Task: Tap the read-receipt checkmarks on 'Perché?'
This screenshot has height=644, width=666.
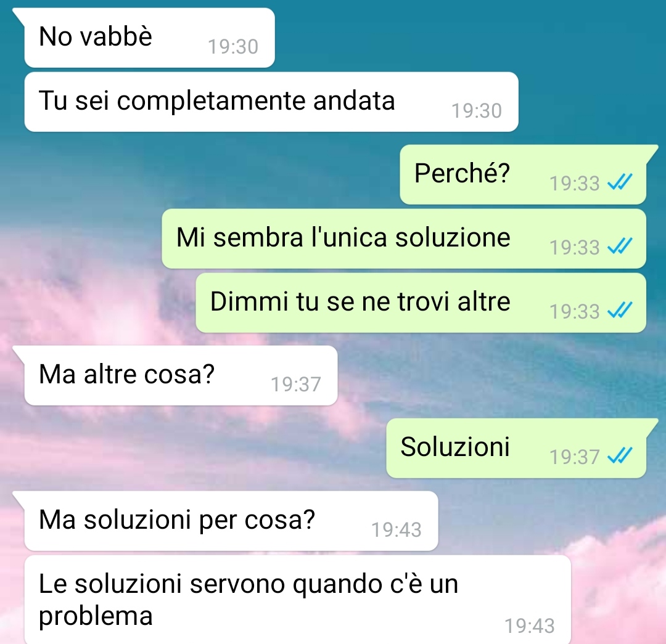Action: click(x=620, y=182)
